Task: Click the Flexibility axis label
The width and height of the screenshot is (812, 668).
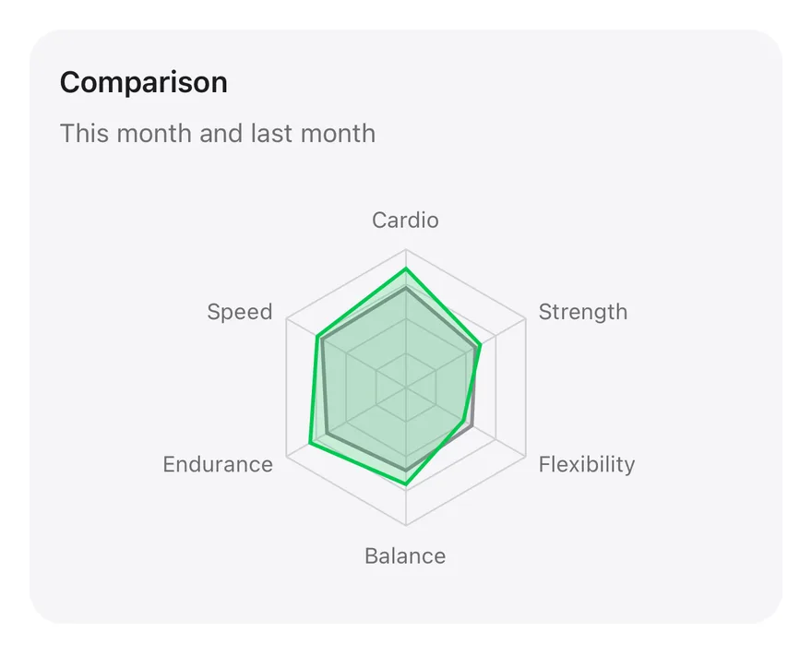Action: [x=587, y=464]
